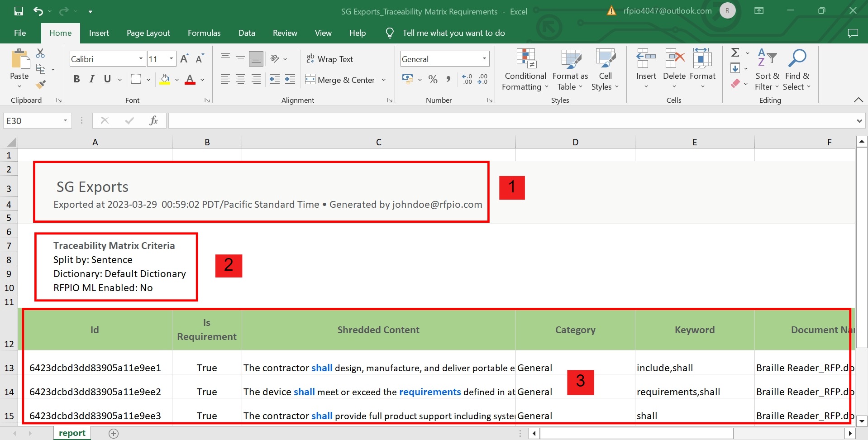Viewport: 868px width, 440px height.
Task: Copy selection using the Copy icon
Action: pos(41,69)
